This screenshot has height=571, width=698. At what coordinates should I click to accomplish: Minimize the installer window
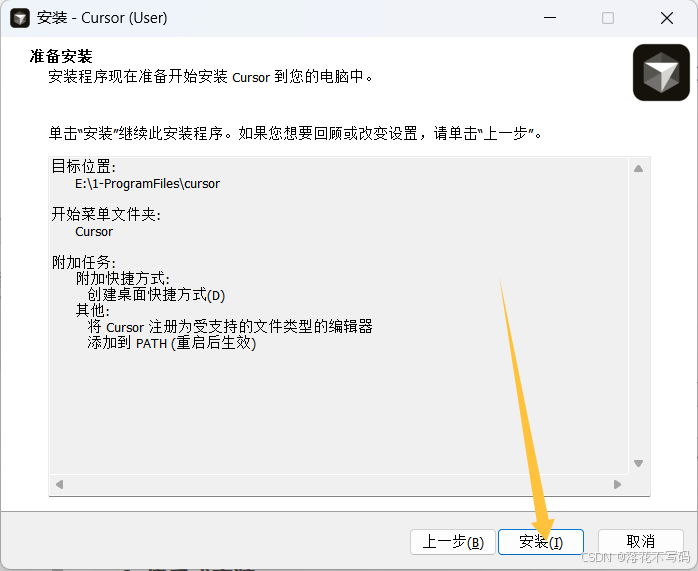coord(550,18)
